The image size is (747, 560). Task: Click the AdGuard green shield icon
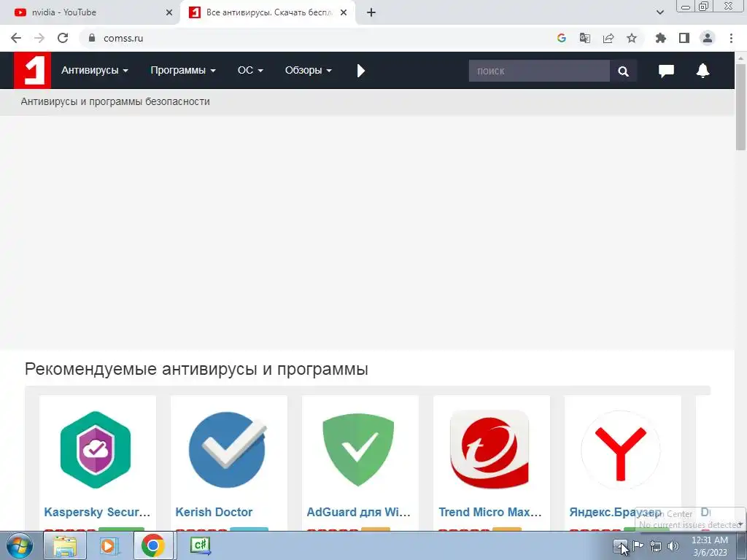coord(358,449)
